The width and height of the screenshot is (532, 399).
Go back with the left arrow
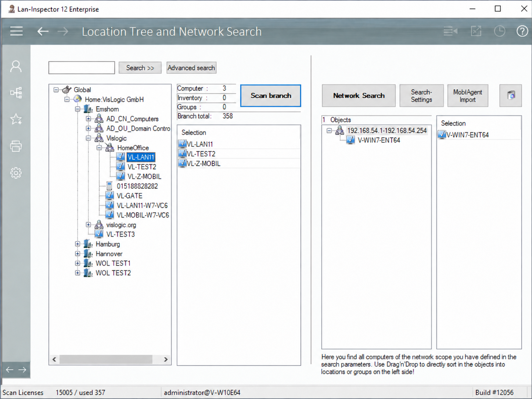(x=43, y=31)
